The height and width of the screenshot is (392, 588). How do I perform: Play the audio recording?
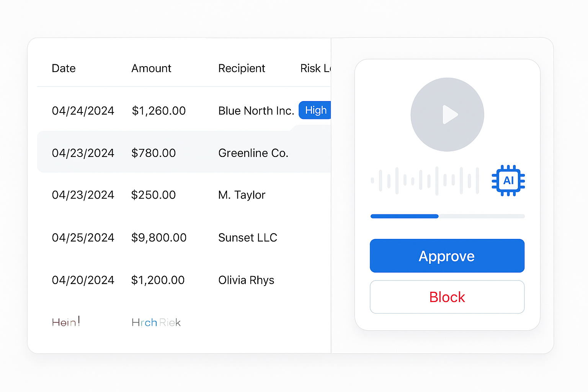447,114
